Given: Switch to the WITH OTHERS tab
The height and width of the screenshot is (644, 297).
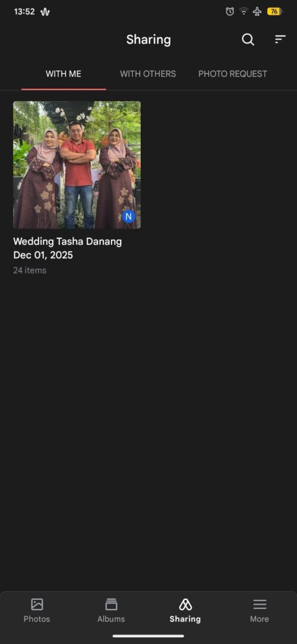Looking at the screenshot, I should tap(148, 74).
